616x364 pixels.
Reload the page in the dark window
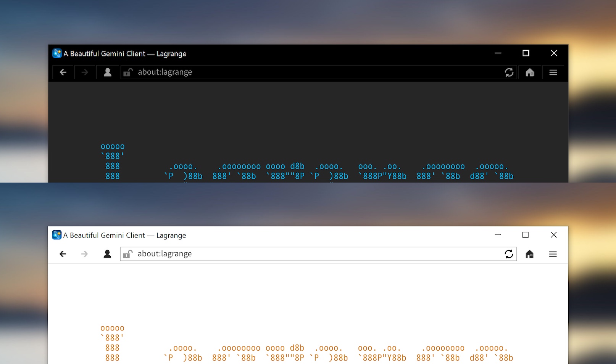click(509, 72)
